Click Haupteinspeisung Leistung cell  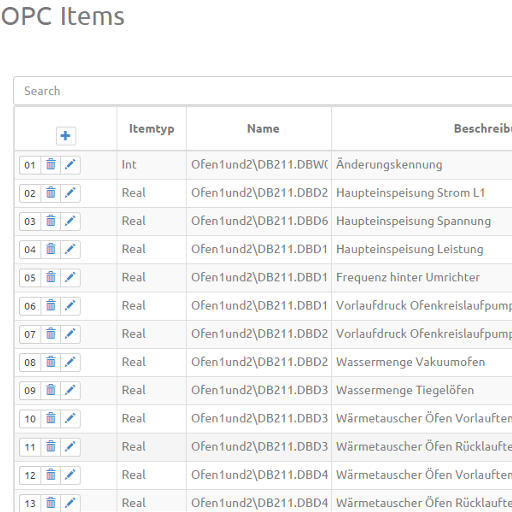(422, 249)
